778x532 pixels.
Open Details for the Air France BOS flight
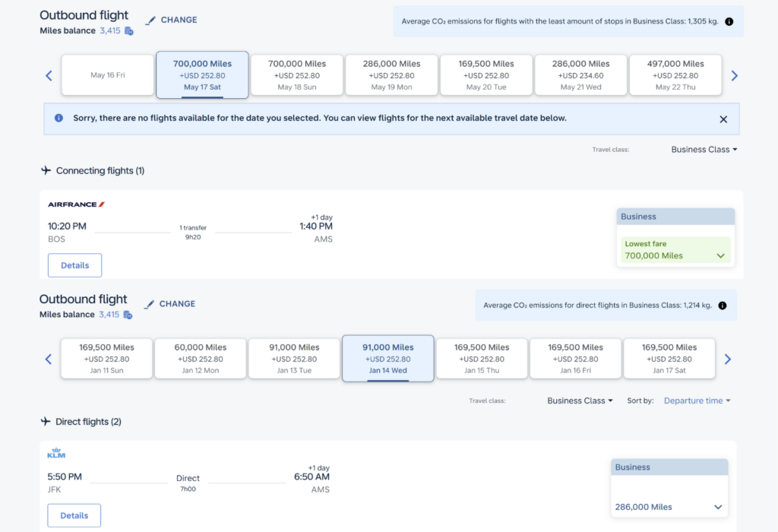pyautogui.click(x=75, y=265)
